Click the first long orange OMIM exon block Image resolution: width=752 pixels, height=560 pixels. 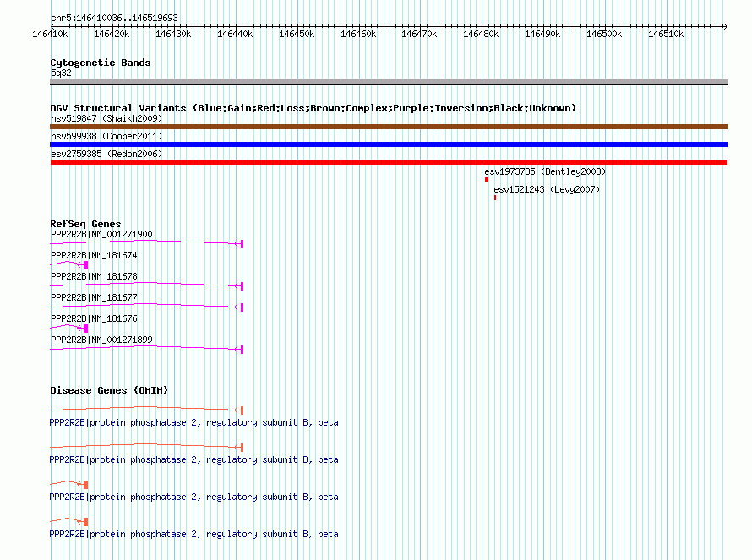242,410
